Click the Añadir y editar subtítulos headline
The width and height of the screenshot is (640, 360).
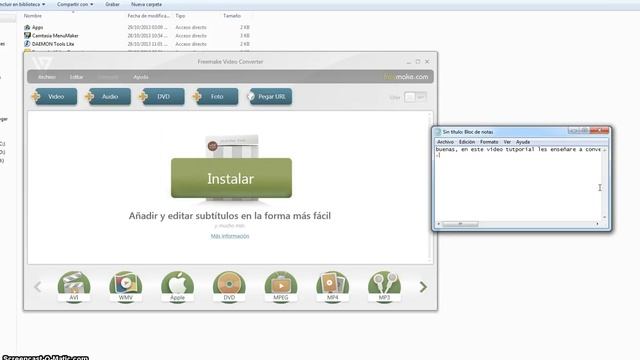[x=230, y=216]
